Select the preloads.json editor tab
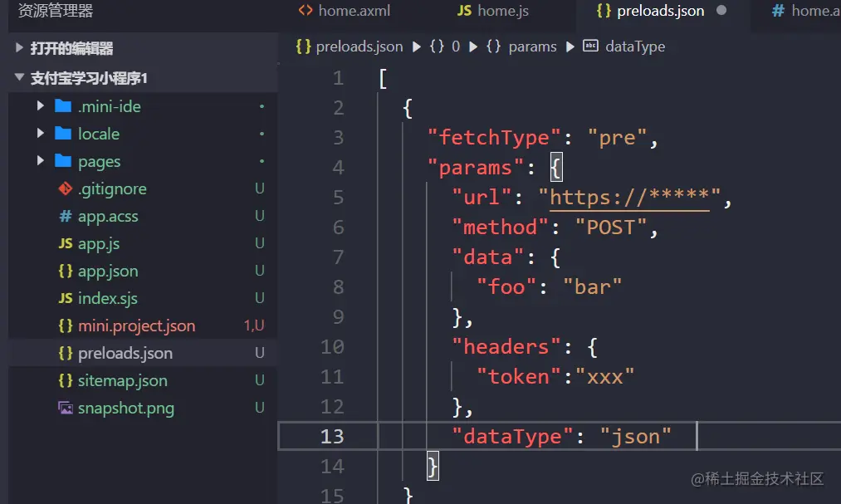Screen dimensions: 841x504 pyautogui.click(x=661, y=11)
